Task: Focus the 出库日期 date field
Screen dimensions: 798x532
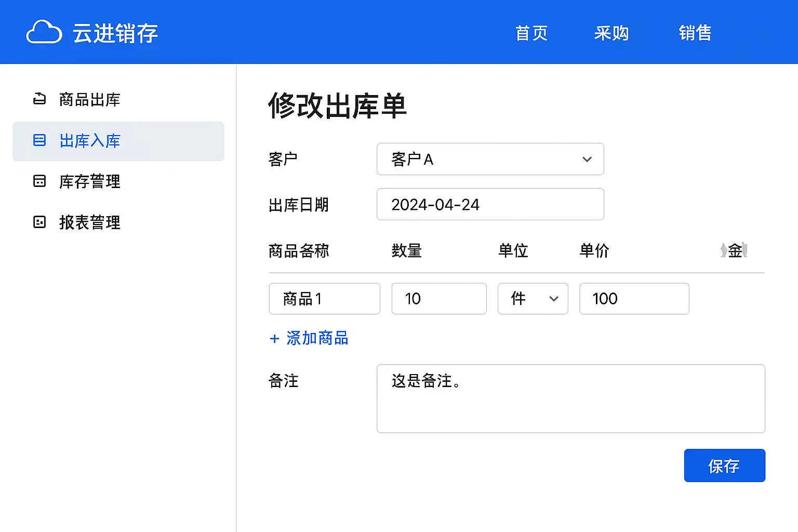Action: pyautogui.click(x=490, y=204)
